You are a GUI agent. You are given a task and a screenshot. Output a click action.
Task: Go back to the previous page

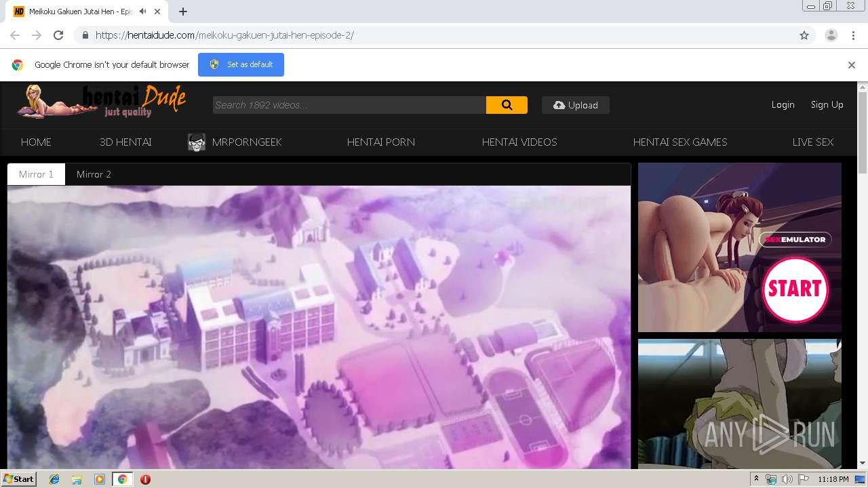[x=15, y=35]
